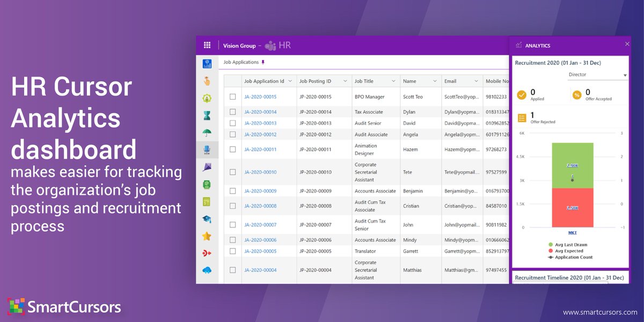The width and height of the screenshot is (644, 322).
Task: Open the blue cloud sidebar icon
Action: pos(207,270)
